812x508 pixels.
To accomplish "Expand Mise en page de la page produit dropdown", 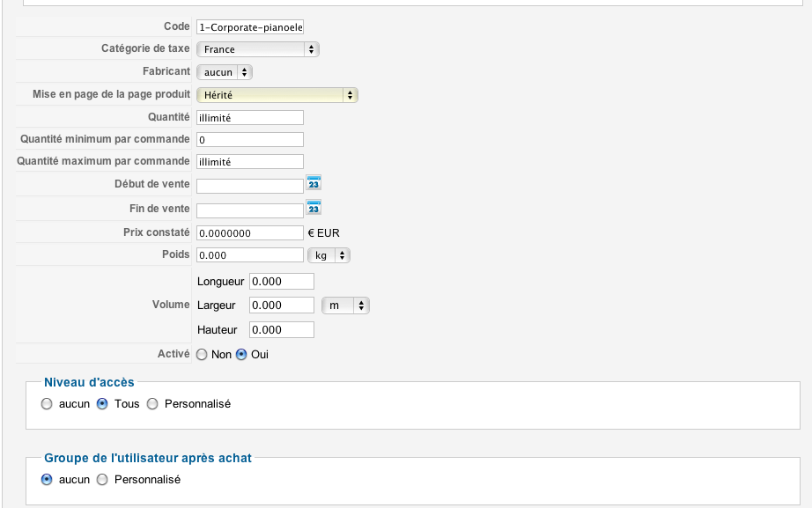I will pyautogui.click(x=277, y=95).
